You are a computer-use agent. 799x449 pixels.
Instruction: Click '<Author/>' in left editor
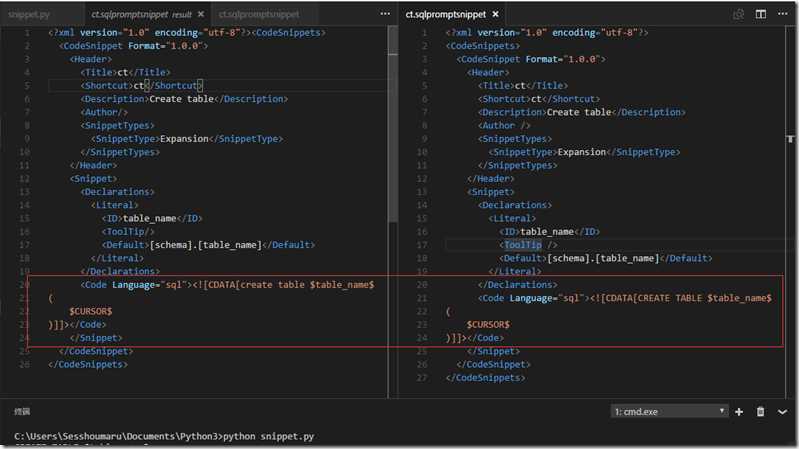click(104, 112)
